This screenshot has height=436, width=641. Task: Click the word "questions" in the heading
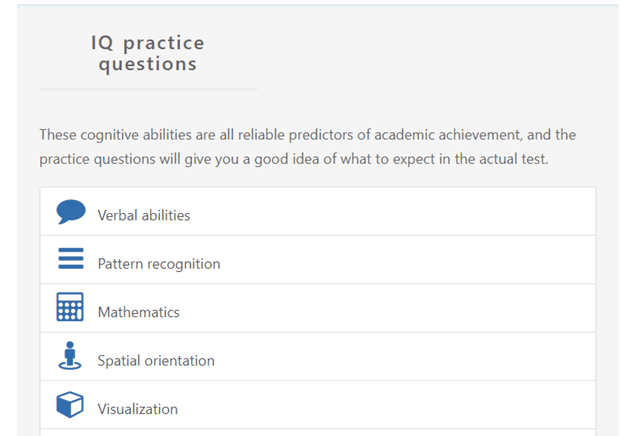click(x=148, y=64)
